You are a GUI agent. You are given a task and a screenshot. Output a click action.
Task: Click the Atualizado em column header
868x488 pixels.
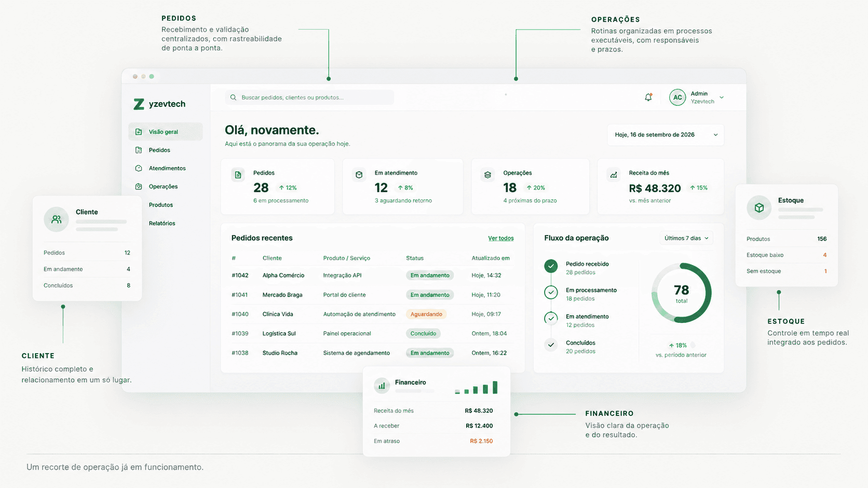(x=491, y=258)
